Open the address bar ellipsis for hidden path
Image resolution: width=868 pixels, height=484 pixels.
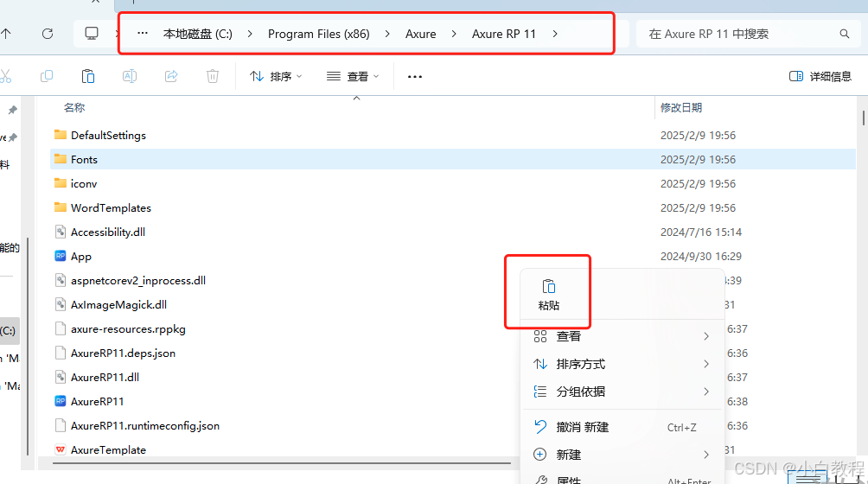coord(143,33)
